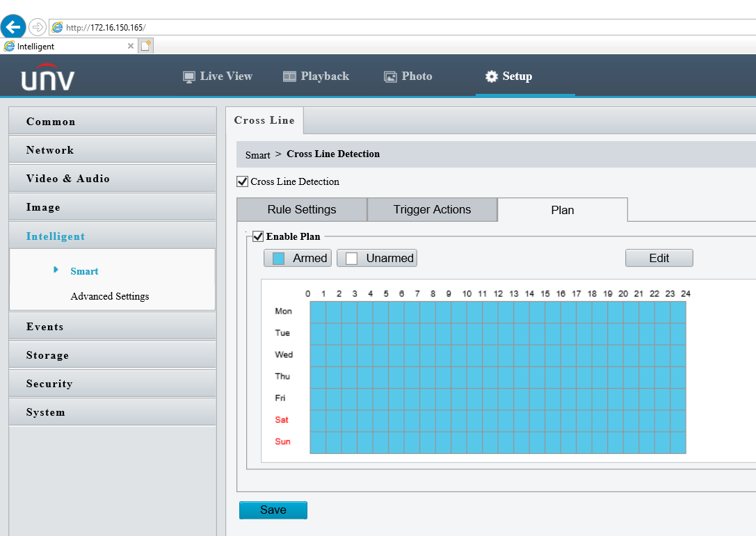Click the Fri row label

pyautogui.click(x=280, y=398)
